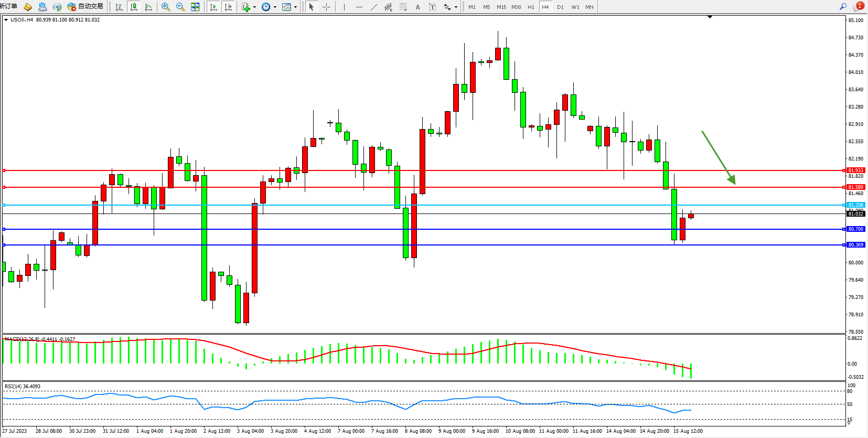Screen dimensions: 868x438
Task: Select the Crosshair cursor tool
Action: pyautogui.click(x=326, y=7)
